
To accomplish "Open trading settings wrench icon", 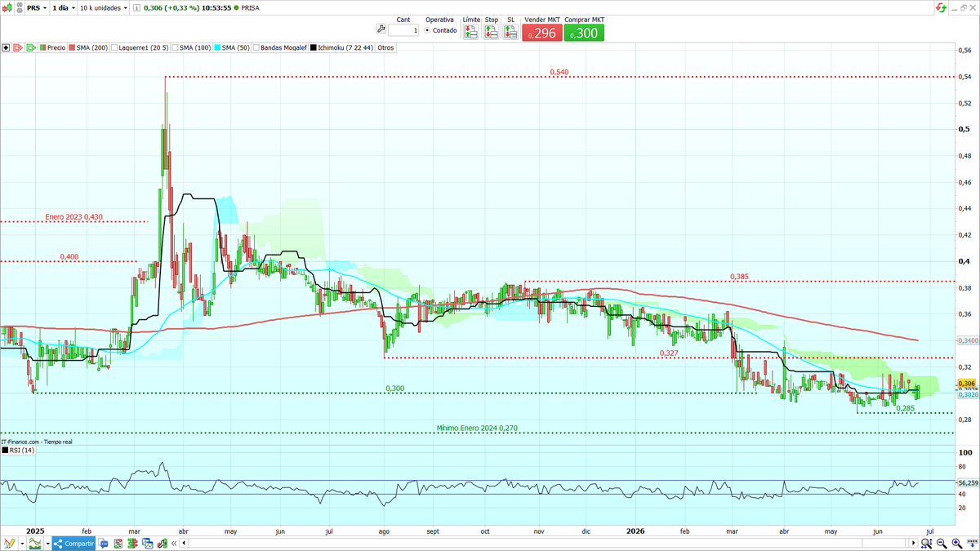I will point(381,29).
